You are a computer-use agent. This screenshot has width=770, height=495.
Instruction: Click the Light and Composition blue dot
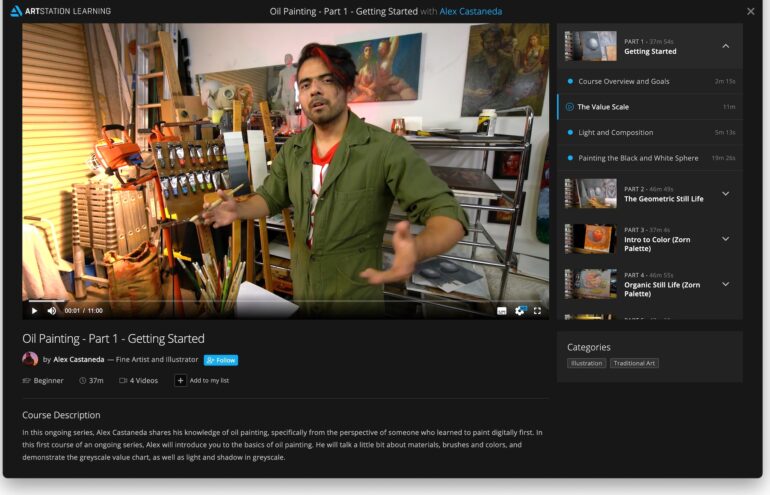(x=570, y=133)
